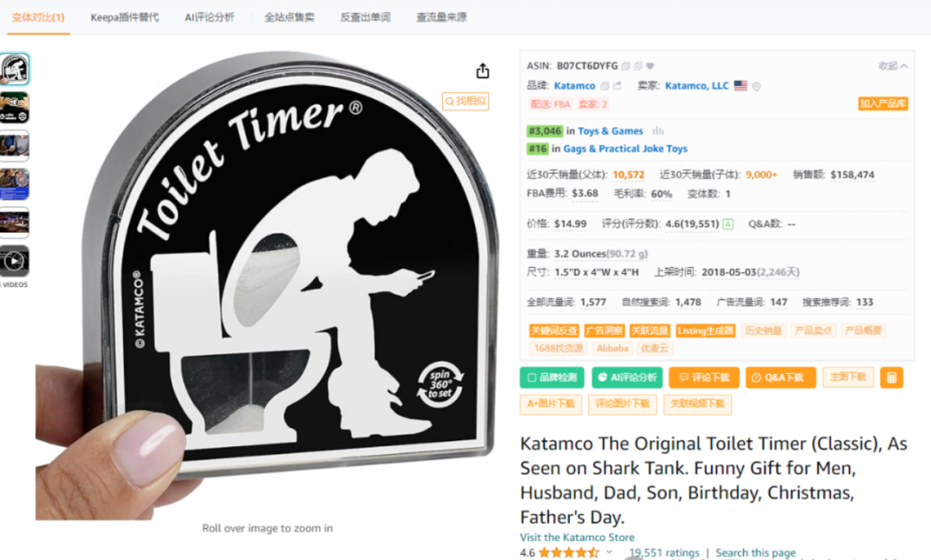The image size is (931, 560).
Task: Click the 找相似 find similar button
Action: point(465,102)
